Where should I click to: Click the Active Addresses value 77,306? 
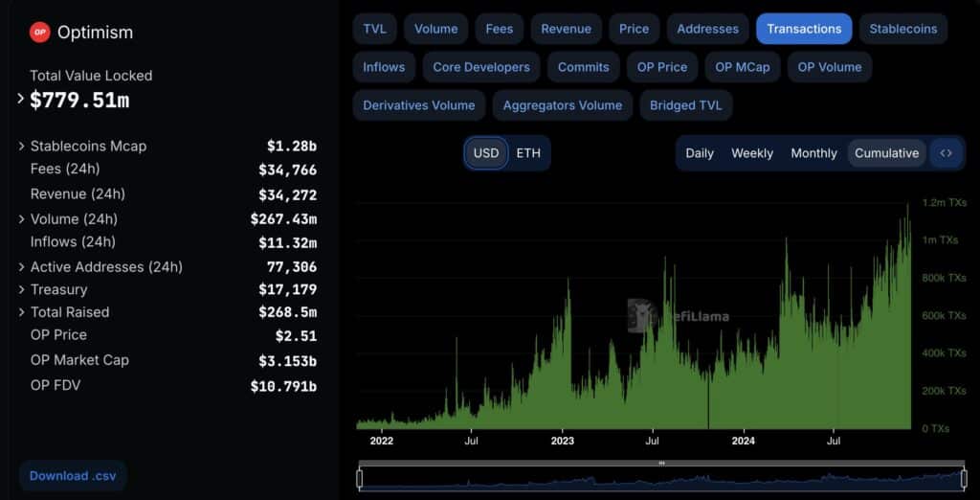(x=292, y=267)
